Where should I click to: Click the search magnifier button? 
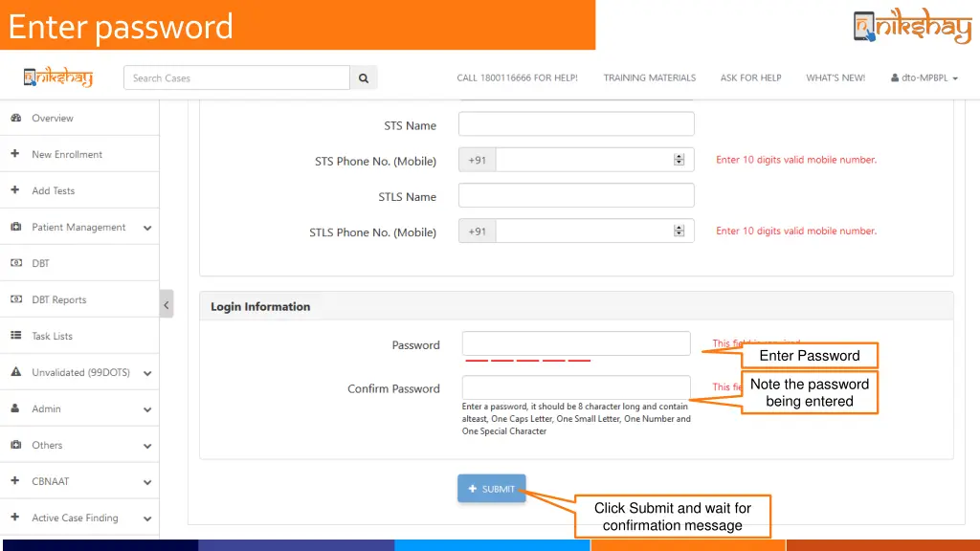tap(363, 78)
